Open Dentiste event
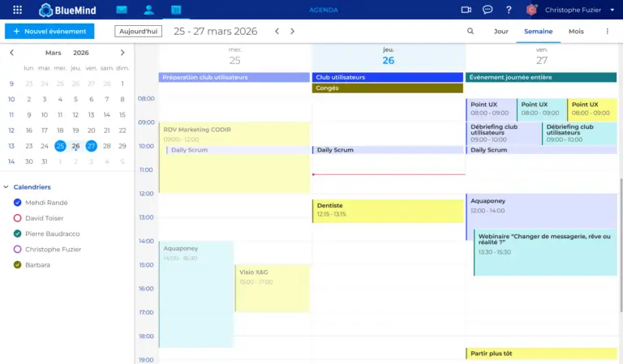The image size is (623, 364). click(x=388, y=211)
